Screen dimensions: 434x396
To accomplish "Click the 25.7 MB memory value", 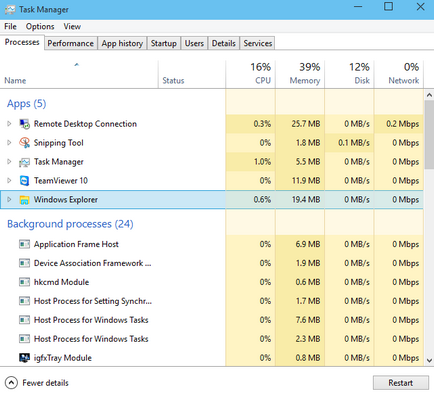I will tap(306, 124).
